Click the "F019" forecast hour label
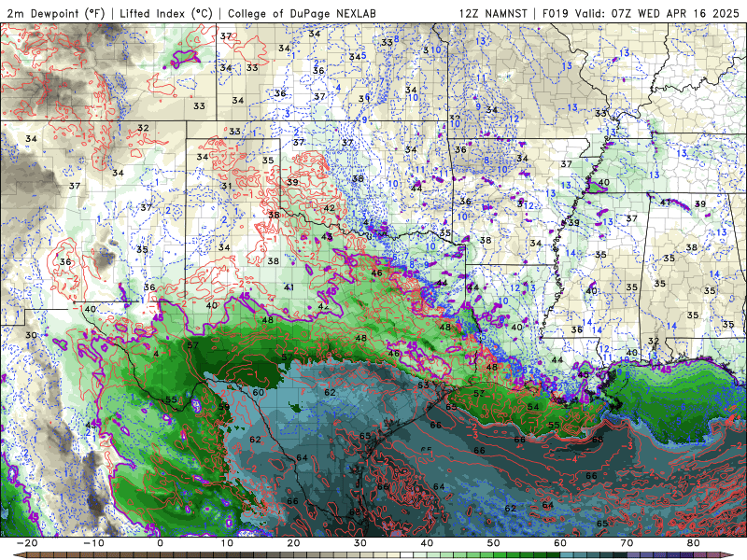This screenshot has height=560, width=747. tap(555, 13)
